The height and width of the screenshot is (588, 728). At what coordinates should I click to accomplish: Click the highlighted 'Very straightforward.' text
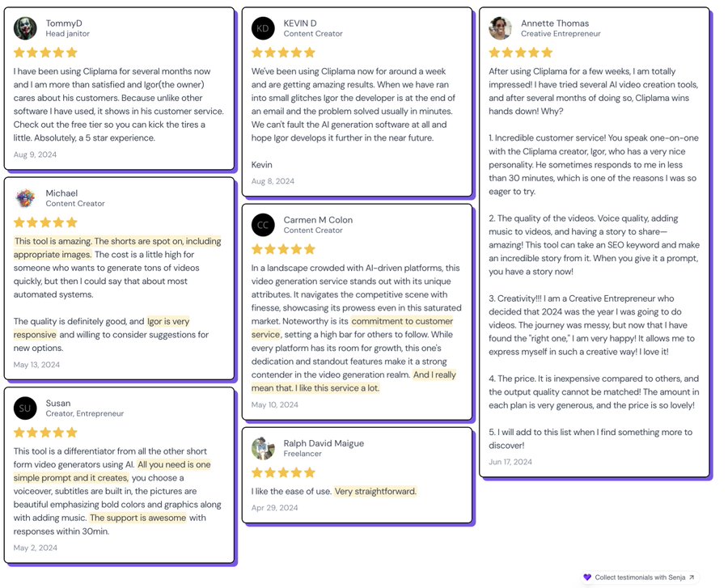(375, 491)
